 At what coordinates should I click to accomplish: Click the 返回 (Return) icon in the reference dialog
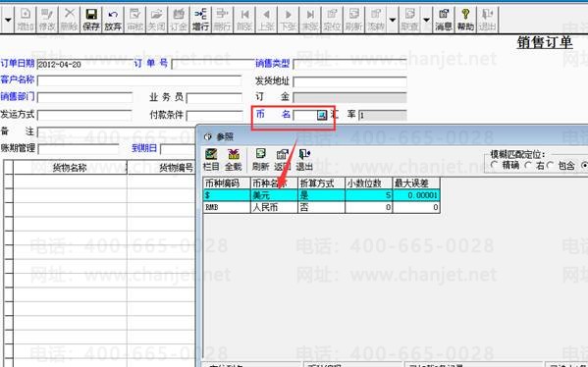tap(282, 159)
